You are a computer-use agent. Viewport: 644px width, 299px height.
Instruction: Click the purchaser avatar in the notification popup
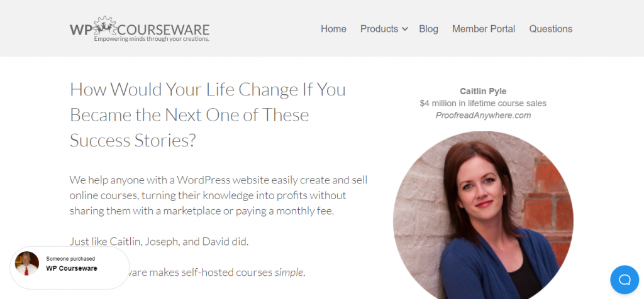(26, 263)
